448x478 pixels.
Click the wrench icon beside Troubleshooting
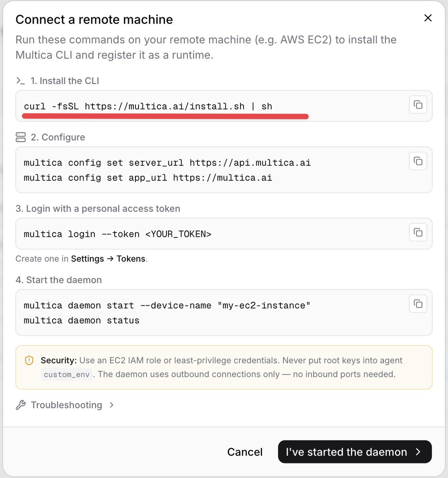(21, 405)
